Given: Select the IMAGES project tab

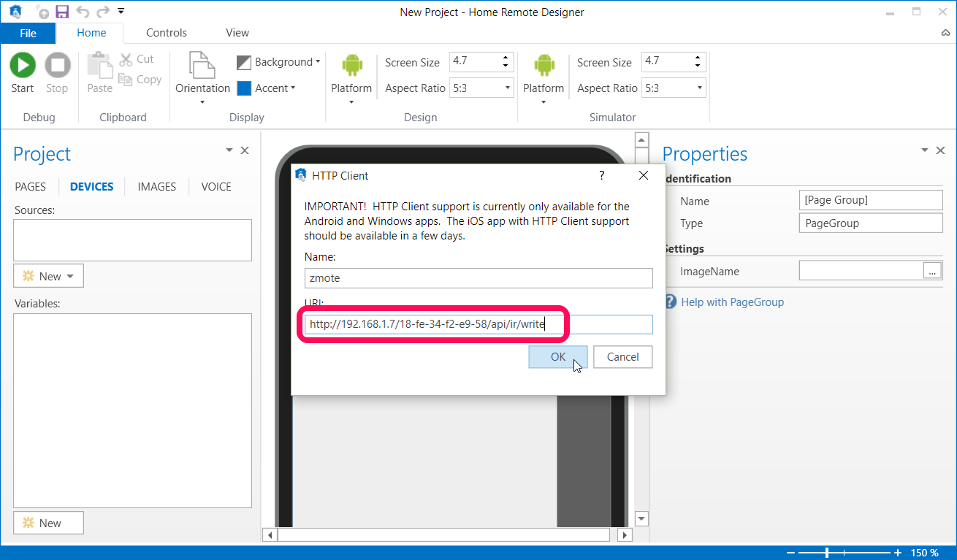Looking at the screenshot, I should pyautogui.click(x=157, y=187).
